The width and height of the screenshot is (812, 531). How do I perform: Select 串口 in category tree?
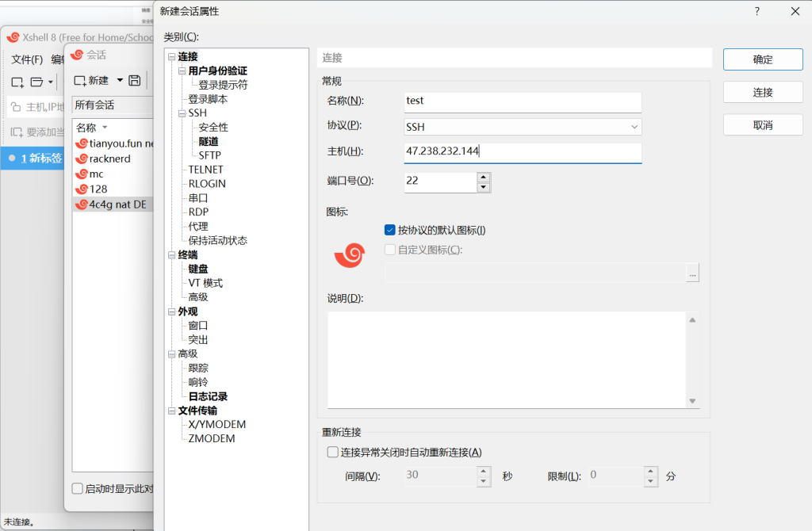pos(197,197)
